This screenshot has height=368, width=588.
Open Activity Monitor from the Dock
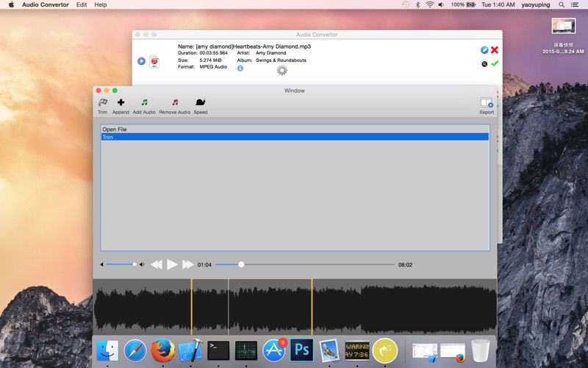(246, 350)
